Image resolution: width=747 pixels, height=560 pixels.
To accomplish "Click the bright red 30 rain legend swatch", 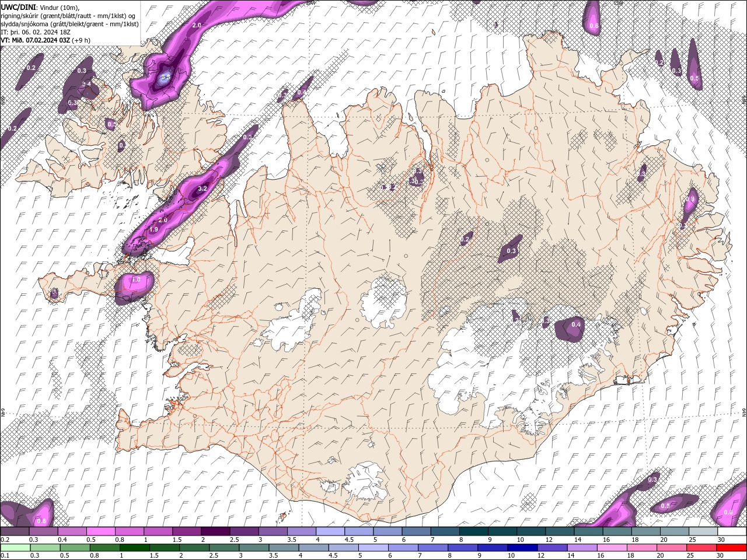I will point(731,547).
